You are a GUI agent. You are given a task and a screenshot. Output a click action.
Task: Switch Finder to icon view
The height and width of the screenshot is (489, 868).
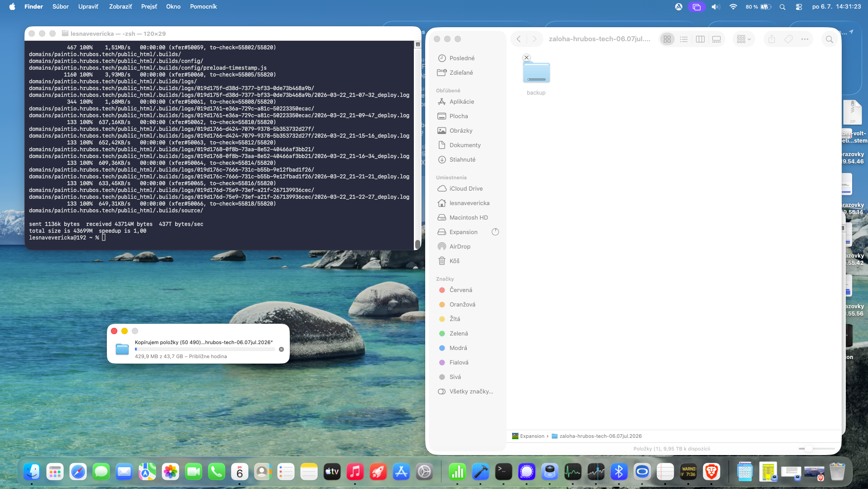pos(667,39)
